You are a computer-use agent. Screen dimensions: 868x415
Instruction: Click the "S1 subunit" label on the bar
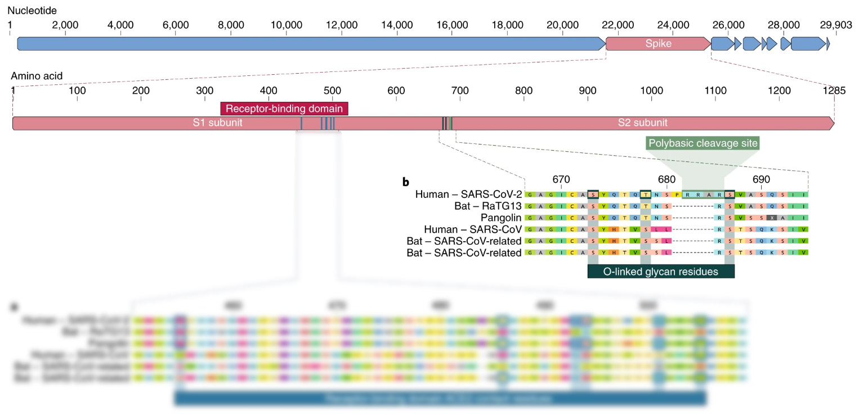(x=218, y=123)
